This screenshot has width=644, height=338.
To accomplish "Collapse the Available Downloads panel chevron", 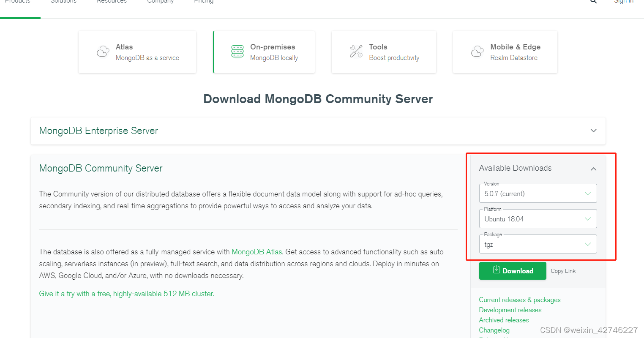I will click(594, 169).
